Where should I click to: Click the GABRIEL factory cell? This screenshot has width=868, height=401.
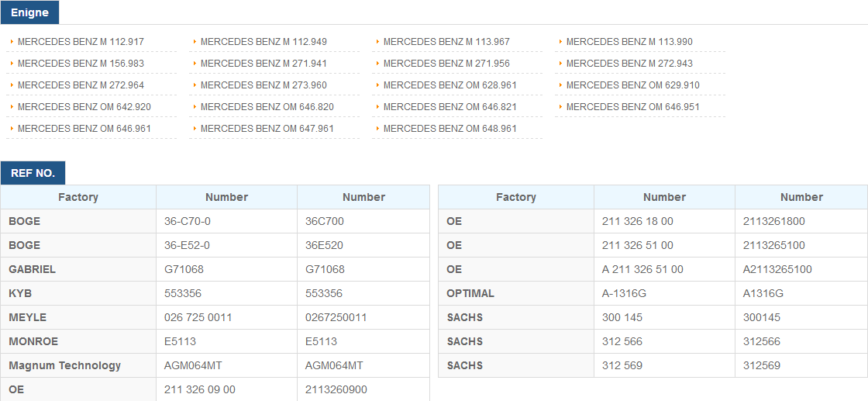click(x=78, y=270)
